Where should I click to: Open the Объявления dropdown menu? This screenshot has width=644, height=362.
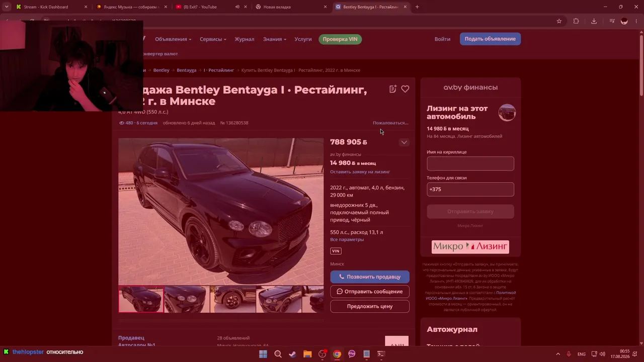tap(173, 39)
